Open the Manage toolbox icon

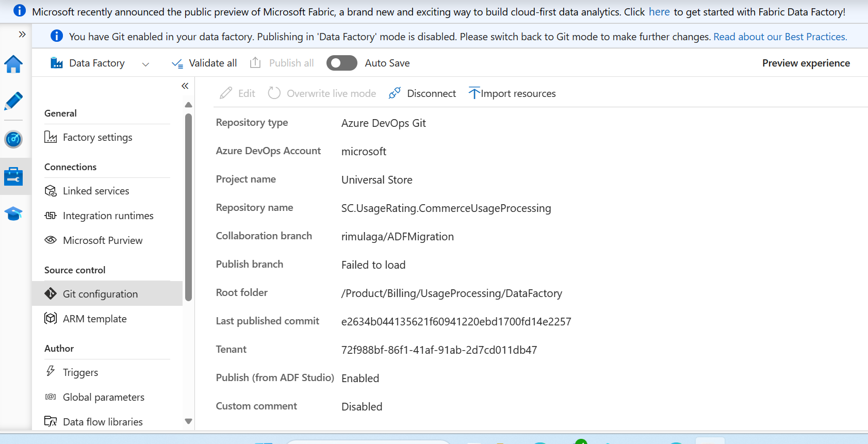pyautogui.click(x=13, y=176)
